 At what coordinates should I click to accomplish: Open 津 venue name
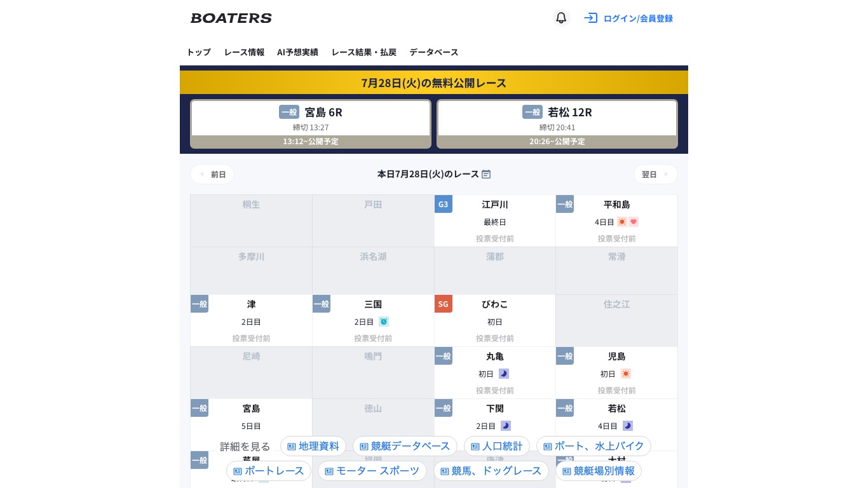[x=251, y=304]
